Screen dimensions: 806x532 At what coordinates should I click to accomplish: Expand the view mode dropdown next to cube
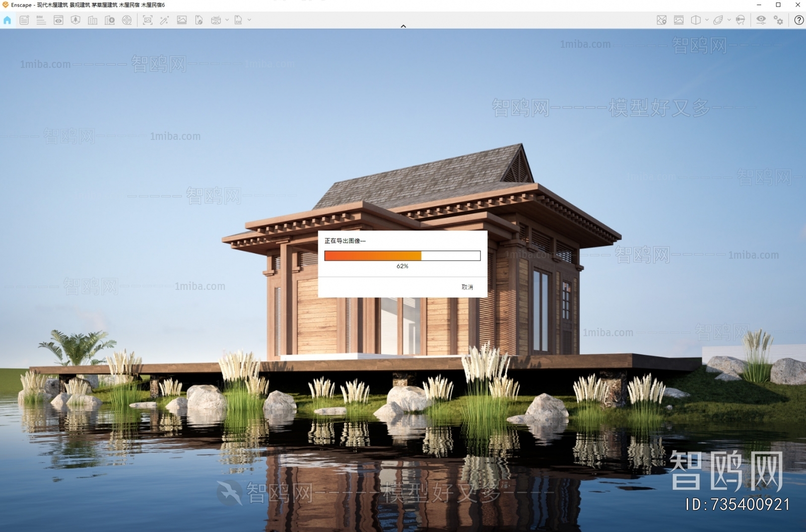pyautogui.click(x=706, y=20)
